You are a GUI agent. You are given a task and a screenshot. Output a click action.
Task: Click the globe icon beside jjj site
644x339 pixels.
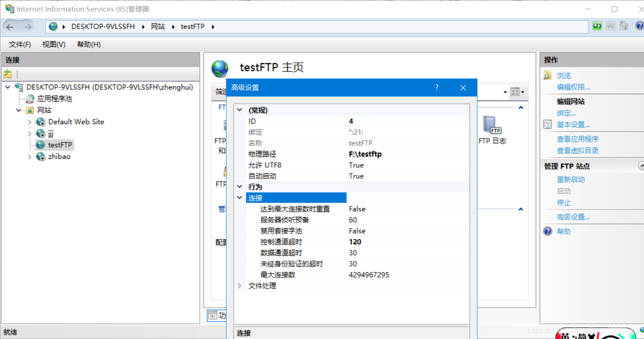[41, 133]
